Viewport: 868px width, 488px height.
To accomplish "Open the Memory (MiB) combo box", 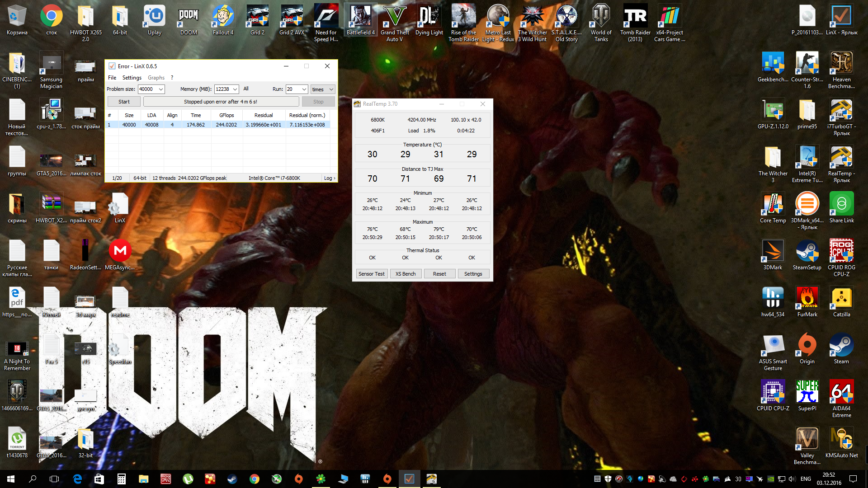I will [x=235, y=89].
